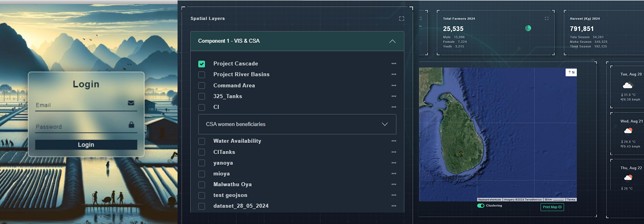
Task: Click the Print Map button
Action: (552, 207)
